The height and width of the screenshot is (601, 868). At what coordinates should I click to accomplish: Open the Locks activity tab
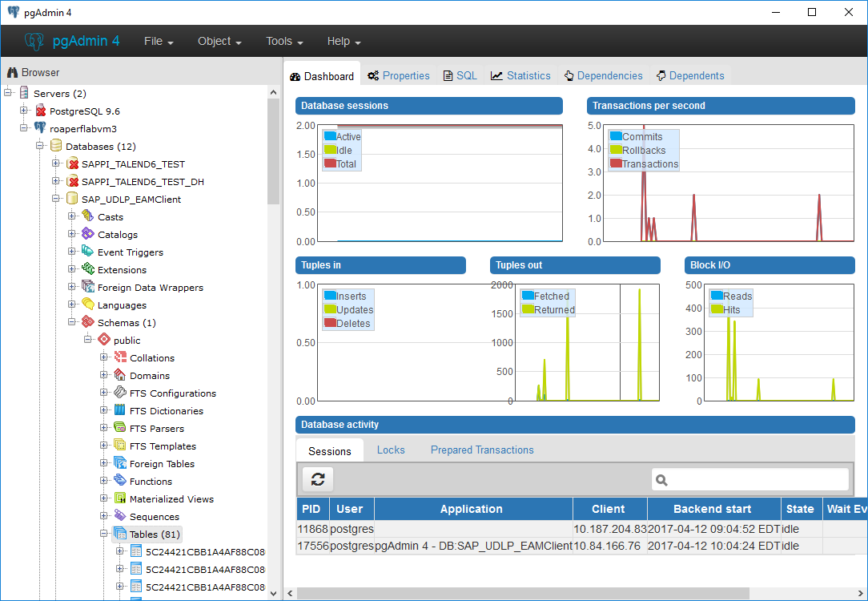coord(391,450)
